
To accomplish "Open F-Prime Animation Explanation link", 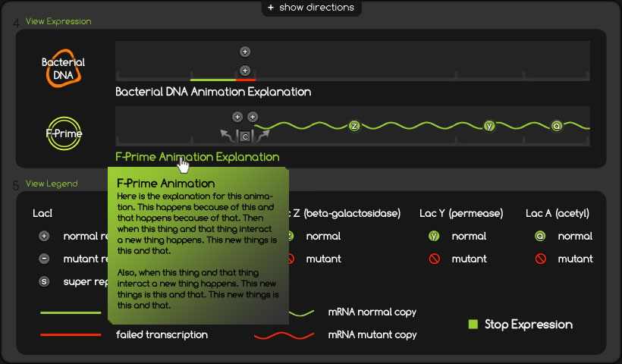I will tap(197, 157).
